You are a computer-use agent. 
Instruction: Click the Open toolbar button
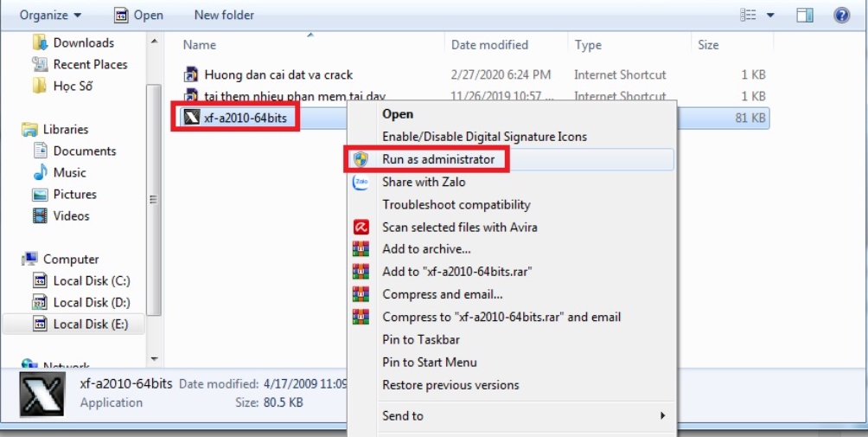[138, 15]
